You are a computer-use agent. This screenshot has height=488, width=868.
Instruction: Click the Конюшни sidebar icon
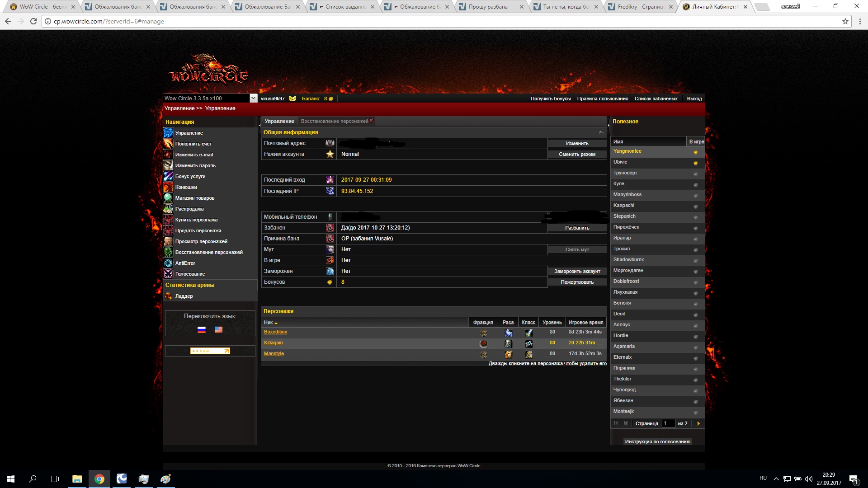168,187
